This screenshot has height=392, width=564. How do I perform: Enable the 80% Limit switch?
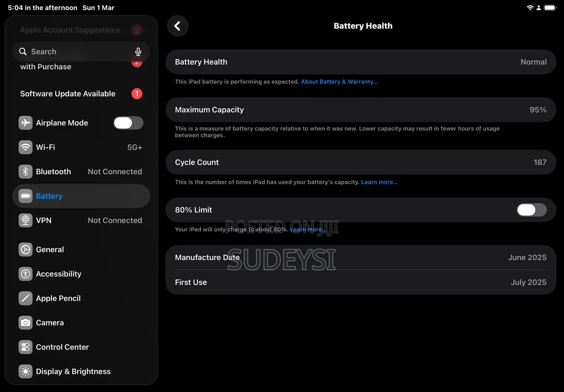coord(532,210)
